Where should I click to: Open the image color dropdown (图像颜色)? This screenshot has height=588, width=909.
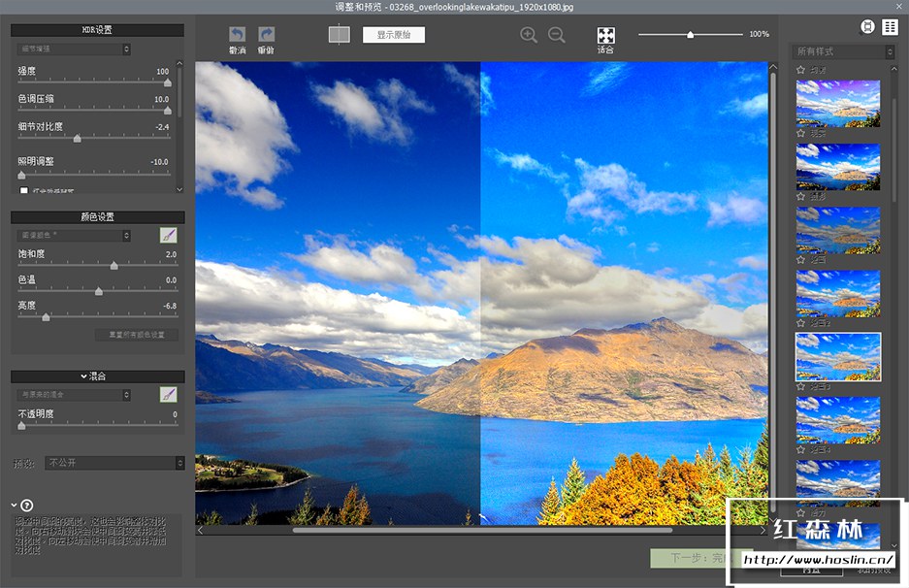[x=74, y=235]
